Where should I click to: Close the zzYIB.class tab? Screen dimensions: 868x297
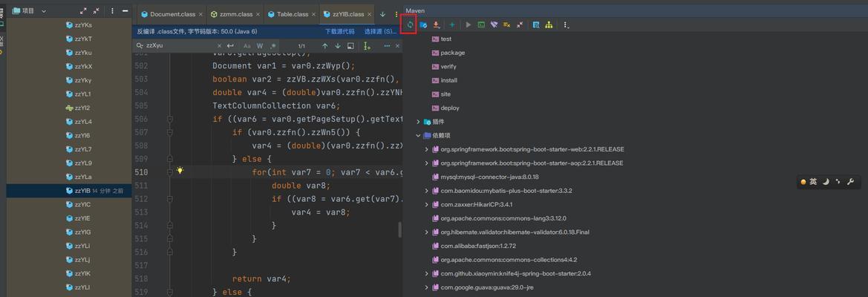click(369, 14)
